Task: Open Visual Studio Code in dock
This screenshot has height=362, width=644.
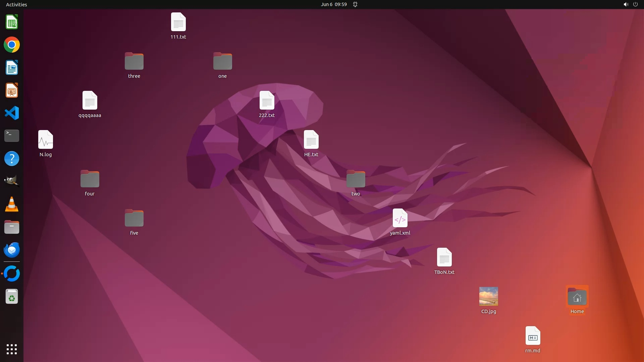Action: pos(12,113)
